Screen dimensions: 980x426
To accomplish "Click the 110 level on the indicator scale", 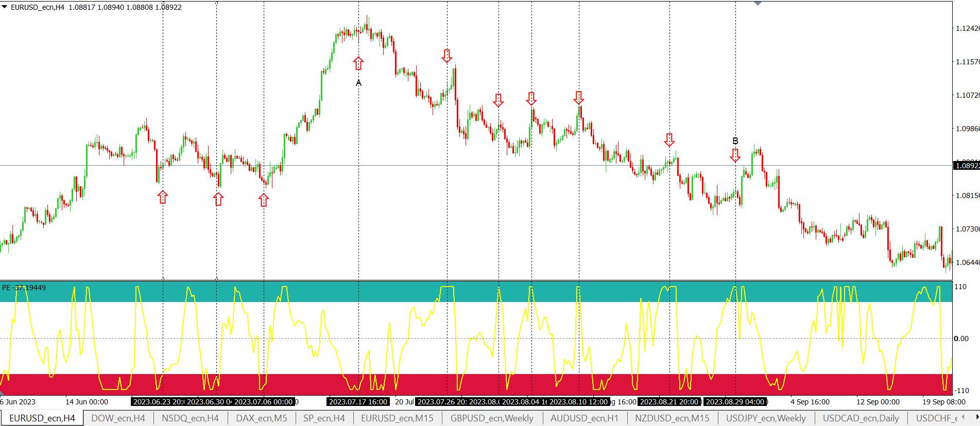I will coord(960,287).
